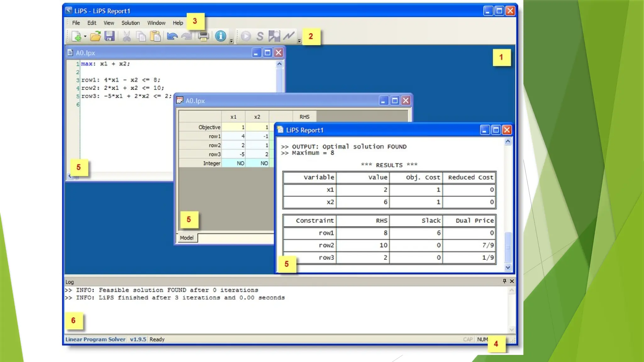The width and height of the screenshot is (644, 362).
Task: Save the model with floppy icon
Action: point(109,36)
